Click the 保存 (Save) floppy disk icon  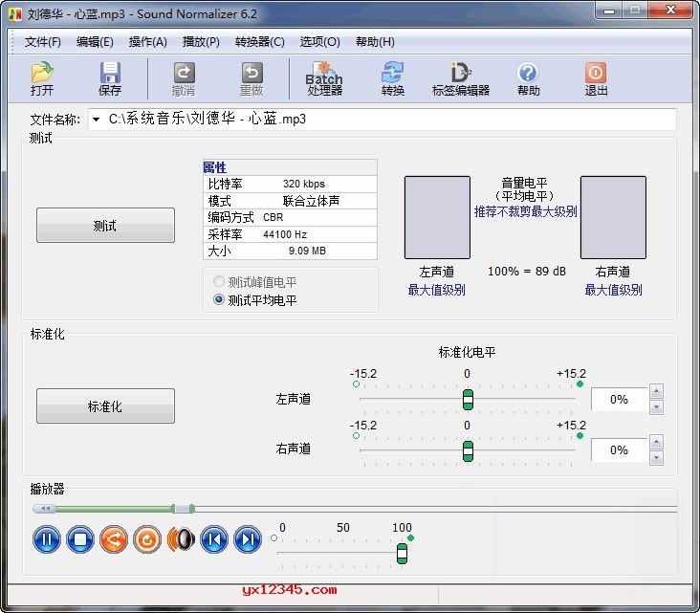[x=110, y=78]
